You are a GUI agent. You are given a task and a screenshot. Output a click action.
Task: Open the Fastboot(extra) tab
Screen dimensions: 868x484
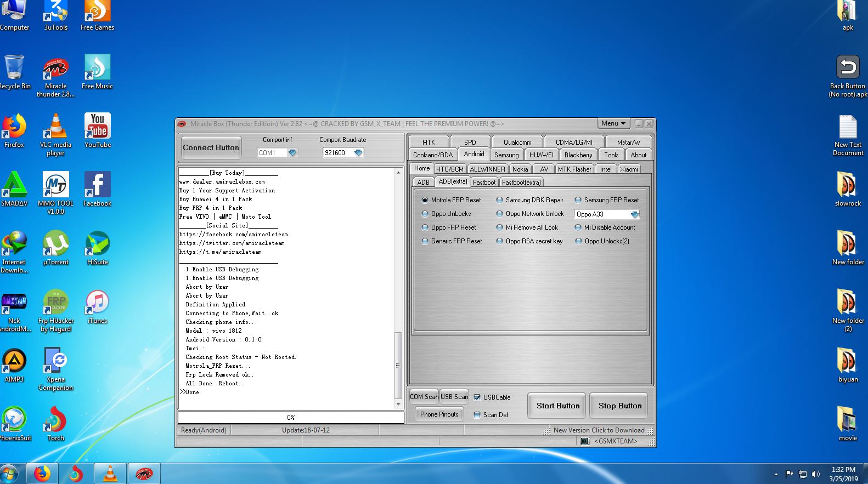(521, 183)
